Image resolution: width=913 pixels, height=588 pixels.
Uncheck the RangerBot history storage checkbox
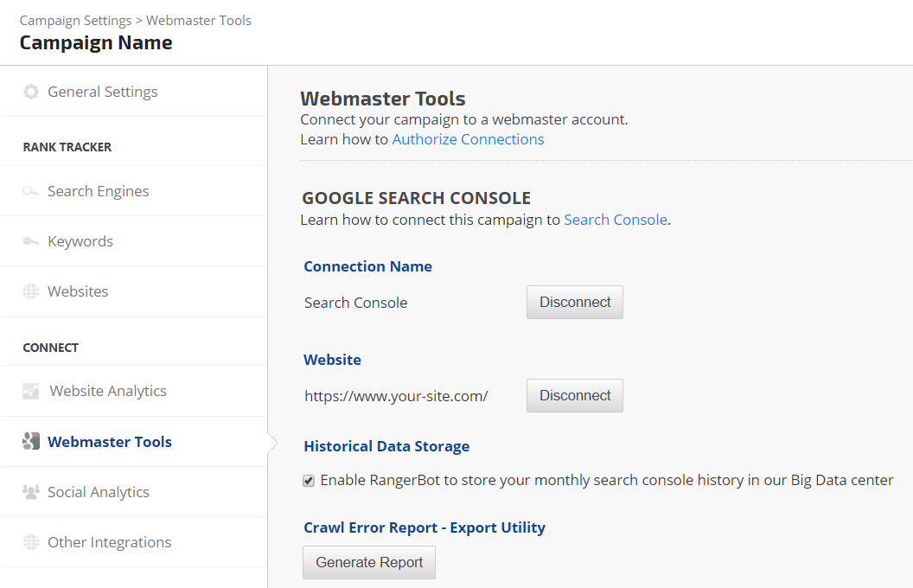pyautogui.click(x=309, y=481)
